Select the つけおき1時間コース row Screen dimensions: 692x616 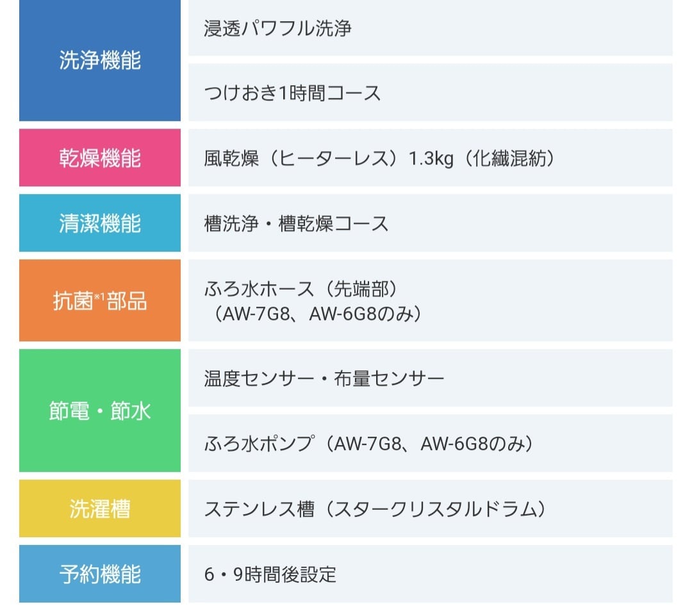click(292, 93)
